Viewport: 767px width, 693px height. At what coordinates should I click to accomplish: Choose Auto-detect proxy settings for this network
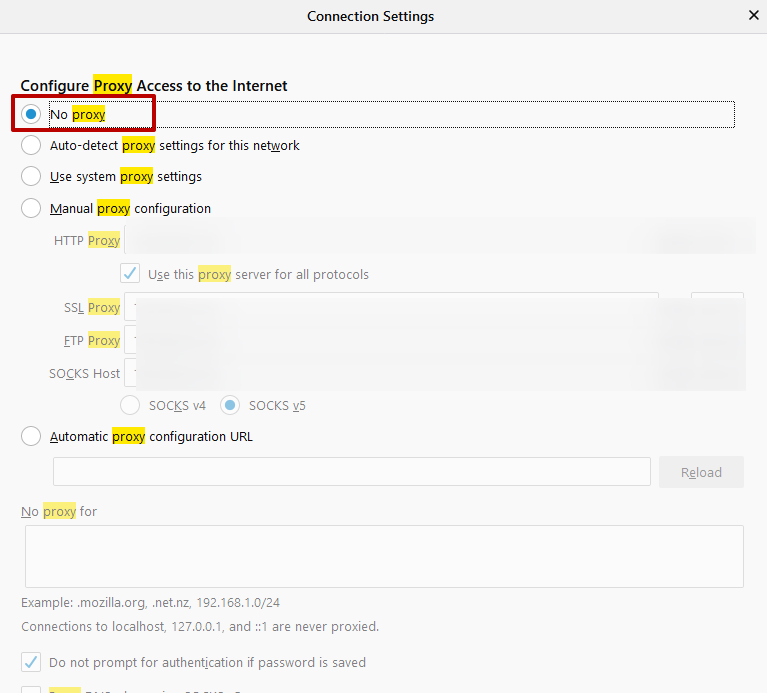(x=31, y=145)
